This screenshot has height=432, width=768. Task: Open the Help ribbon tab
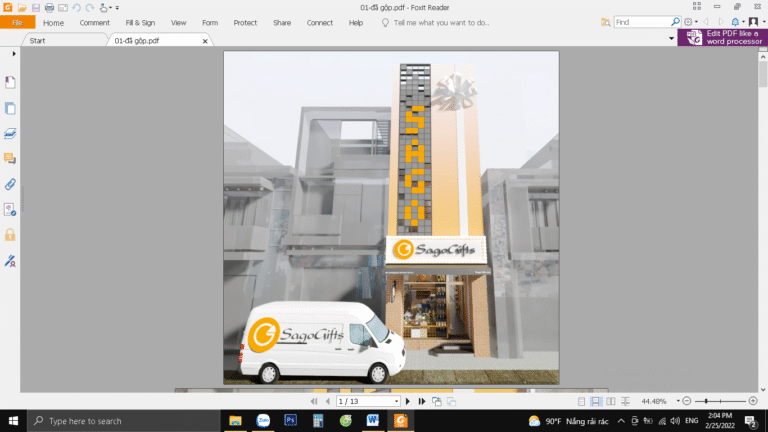356,23
